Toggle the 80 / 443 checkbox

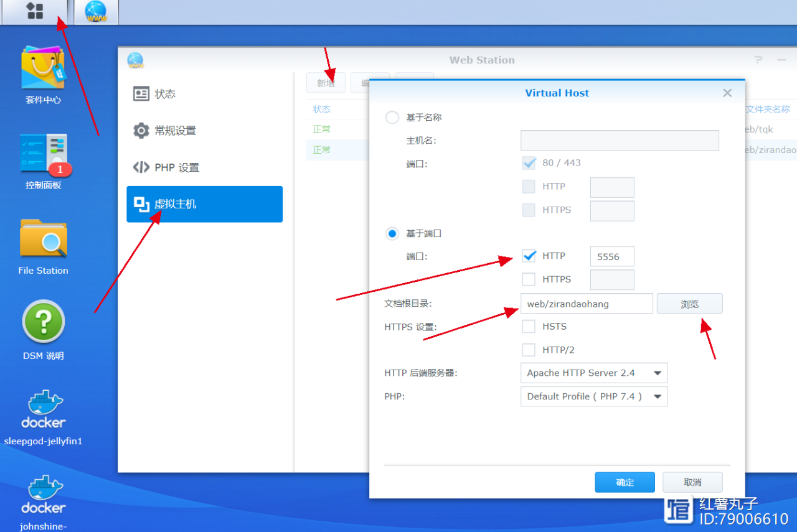point(529,163)
